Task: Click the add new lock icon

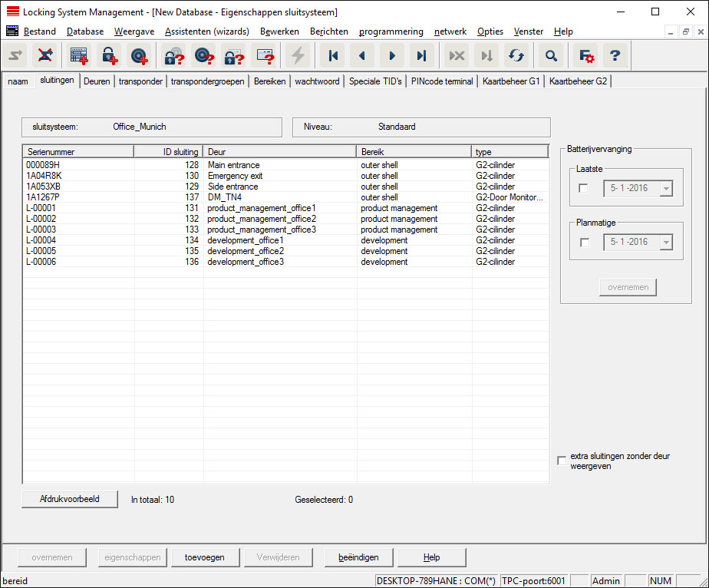Action: coord(109,56)
